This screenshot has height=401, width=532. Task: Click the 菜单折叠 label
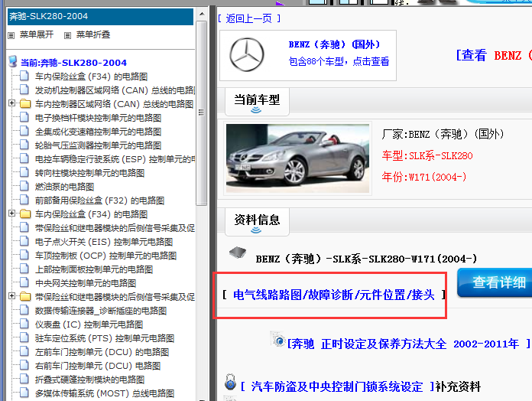click(x=93, y=34)
